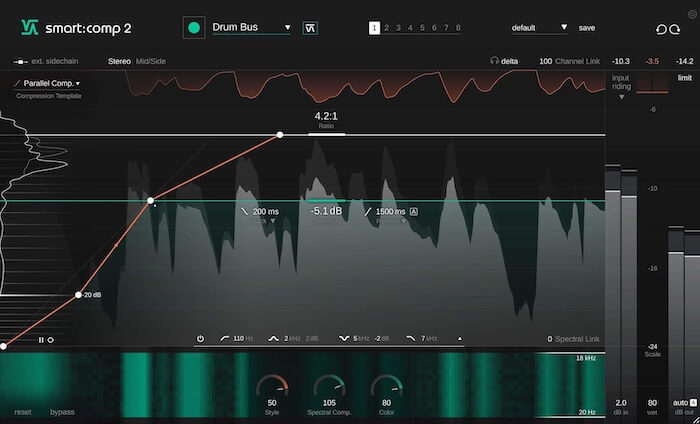The height and width of the screenshot is (424, 700).
Task: Select state slot 4
Action: point(410,28)
